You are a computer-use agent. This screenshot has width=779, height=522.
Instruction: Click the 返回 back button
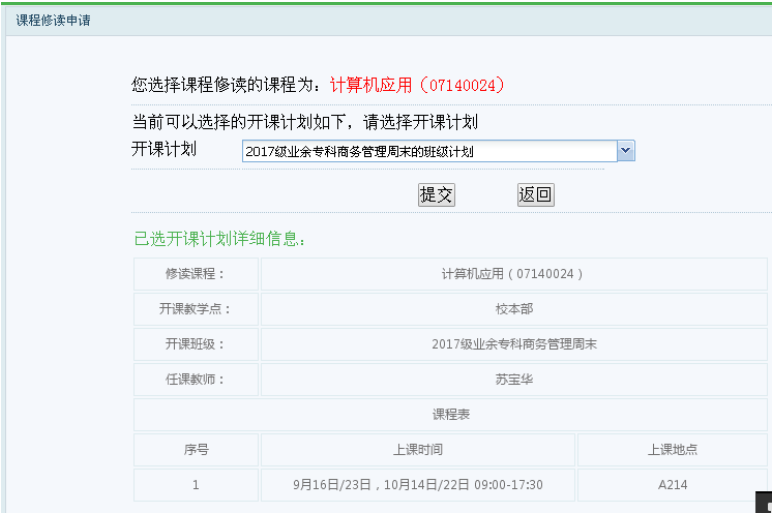(535, 195)
